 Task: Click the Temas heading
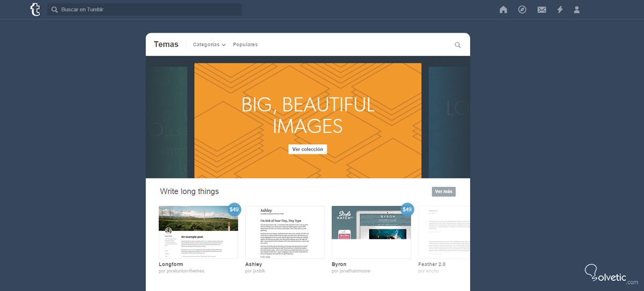[166, 44]
